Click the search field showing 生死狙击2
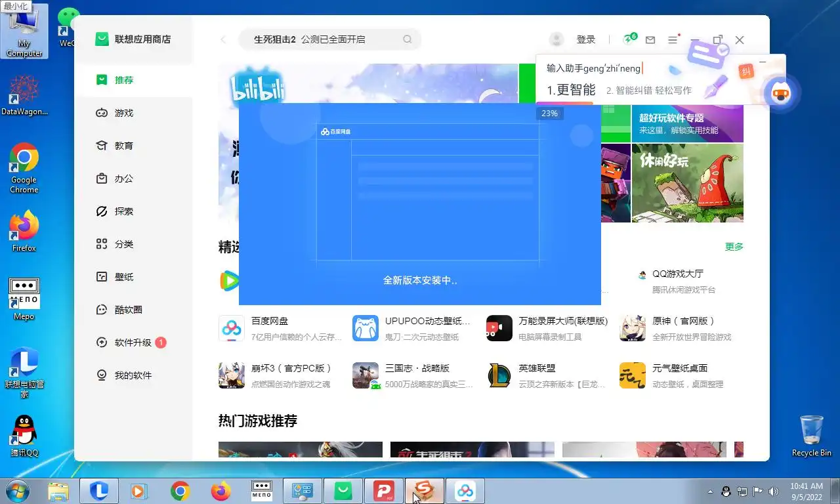The image size is (840, 504). tap(328, 39)
